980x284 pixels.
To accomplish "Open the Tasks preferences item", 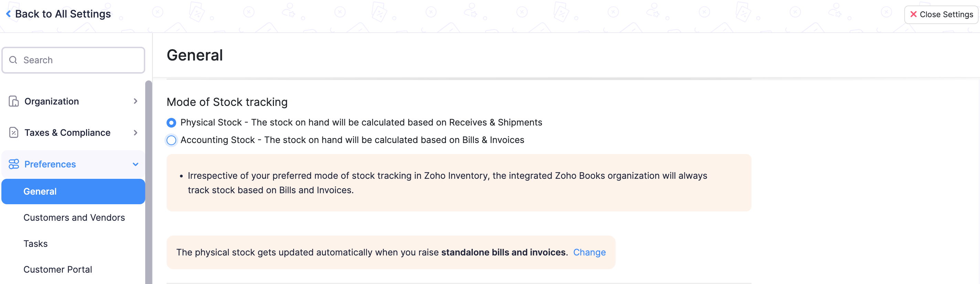I will (35, 243).
